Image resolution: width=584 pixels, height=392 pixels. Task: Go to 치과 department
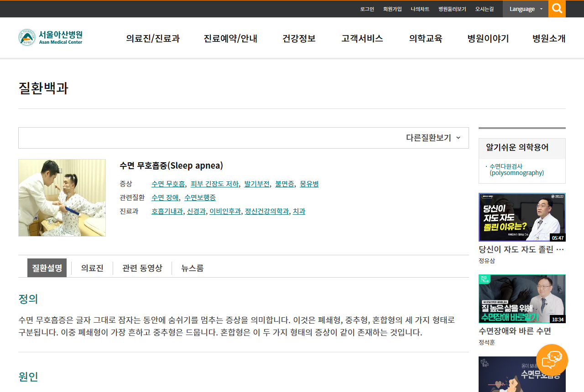click(x=299, y=211)
